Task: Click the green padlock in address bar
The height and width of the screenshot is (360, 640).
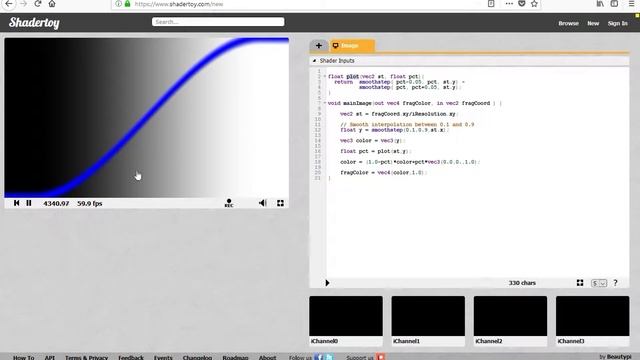Action: pyautogui.click(x=127, y=4)
